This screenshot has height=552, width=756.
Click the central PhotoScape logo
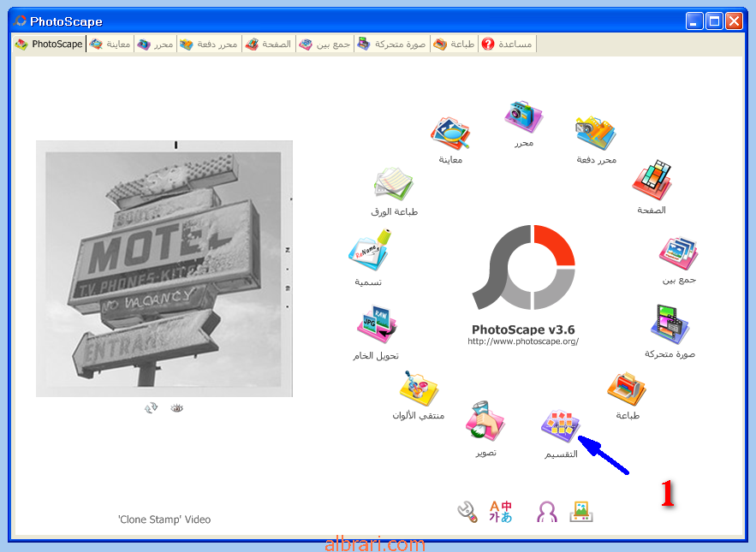coord(524,267)
